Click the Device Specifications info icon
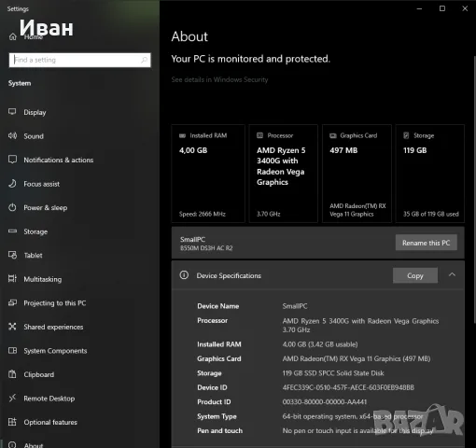Viewport: 476px width, 448px height. (x=184, y=275)
